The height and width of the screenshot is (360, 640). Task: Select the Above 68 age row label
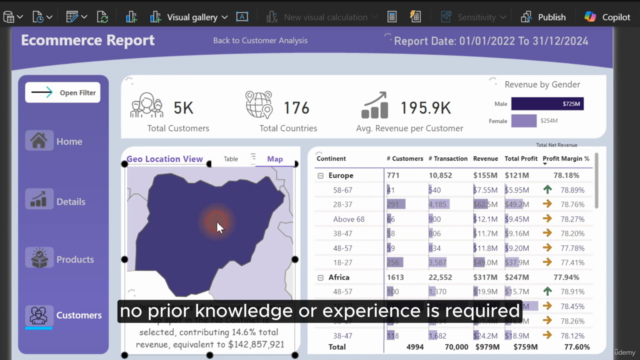coord(349,219)
